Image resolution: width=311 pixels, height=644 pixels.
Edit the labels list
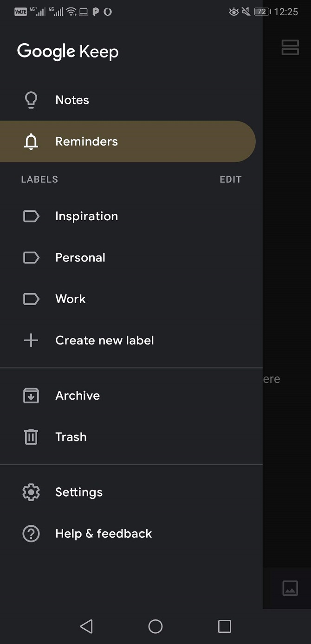click(x=230, y=179)
